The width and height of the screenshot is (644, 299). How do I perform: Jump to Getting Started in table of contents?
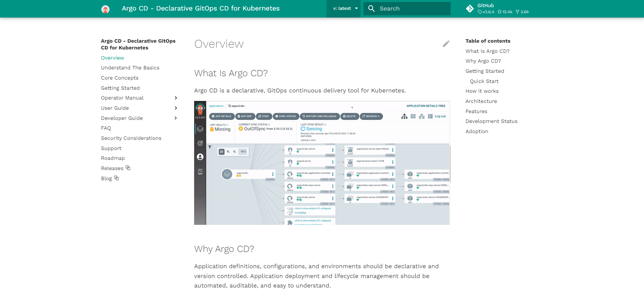click(485, 71)
